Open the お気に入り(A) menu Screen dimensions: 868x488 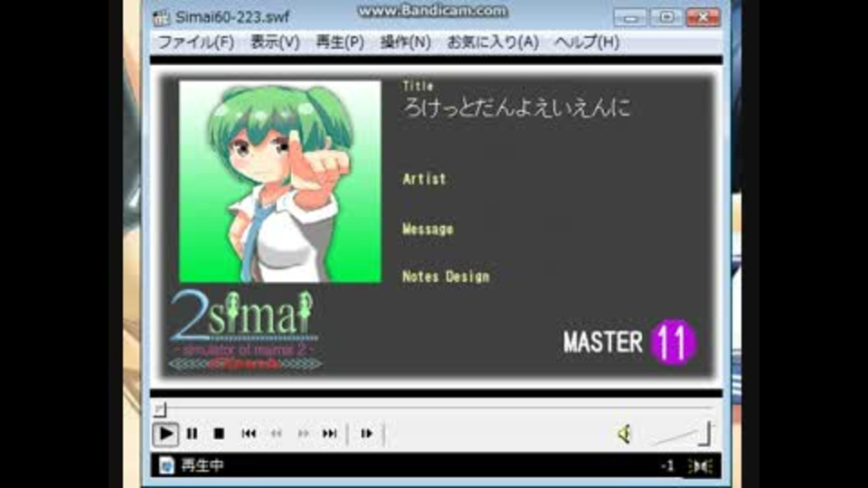[x=493, y=42]
